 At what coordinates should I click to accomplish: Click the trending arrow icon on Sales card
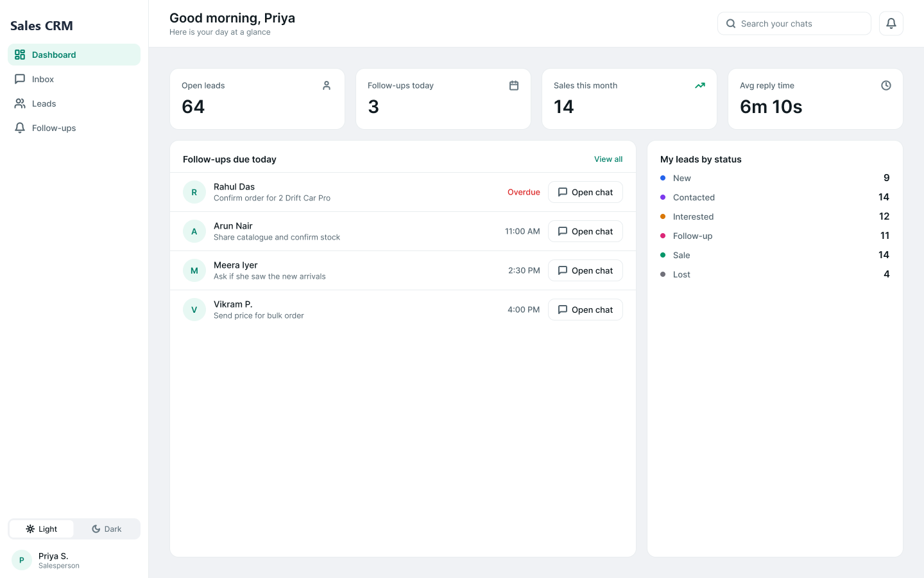[x=700, y=85]
